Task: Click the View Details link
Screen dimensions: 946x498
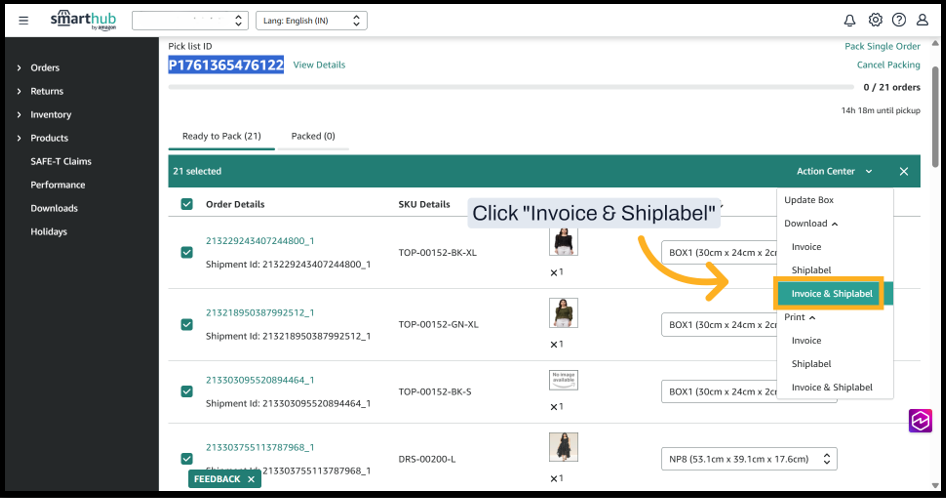Action: tap(319, 65)
